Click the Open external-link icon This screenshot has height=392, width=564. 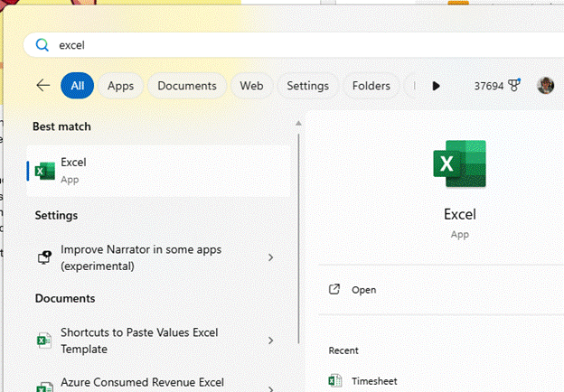point(334,289)
